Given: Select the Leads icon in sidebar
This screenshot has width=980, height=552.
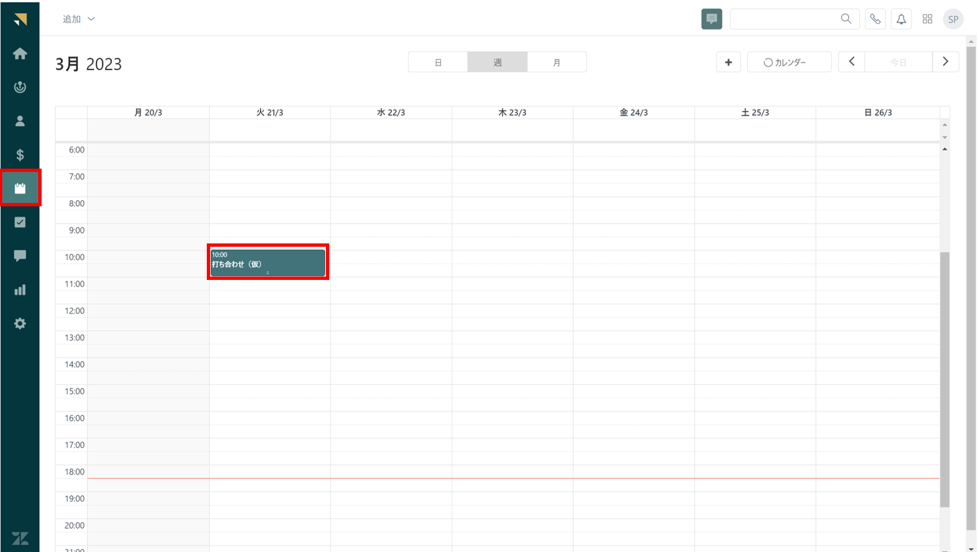Looking at the screenshot, I should tap(20, 87).
